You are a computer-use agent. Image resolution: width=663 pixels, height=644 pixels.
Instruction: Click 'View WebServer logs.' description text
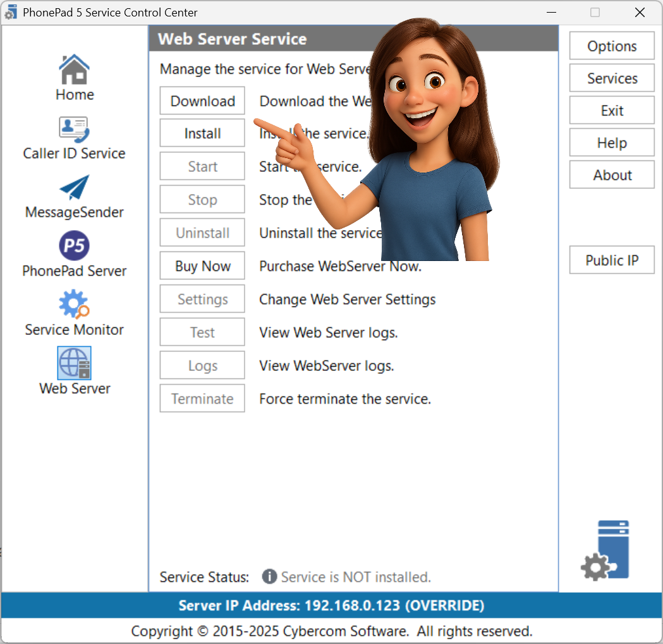pyautogui.click(x=326, y=366)
